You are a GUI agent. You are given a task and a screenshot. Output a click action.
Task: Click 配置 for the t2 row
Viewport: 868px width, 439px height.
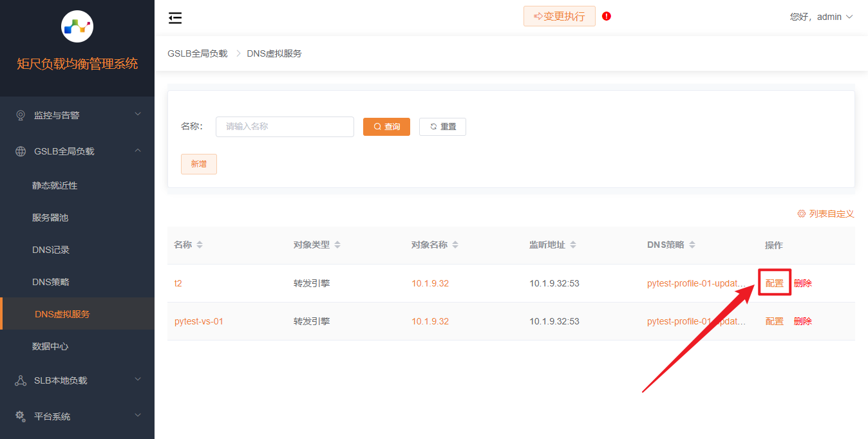click(775, 283)
